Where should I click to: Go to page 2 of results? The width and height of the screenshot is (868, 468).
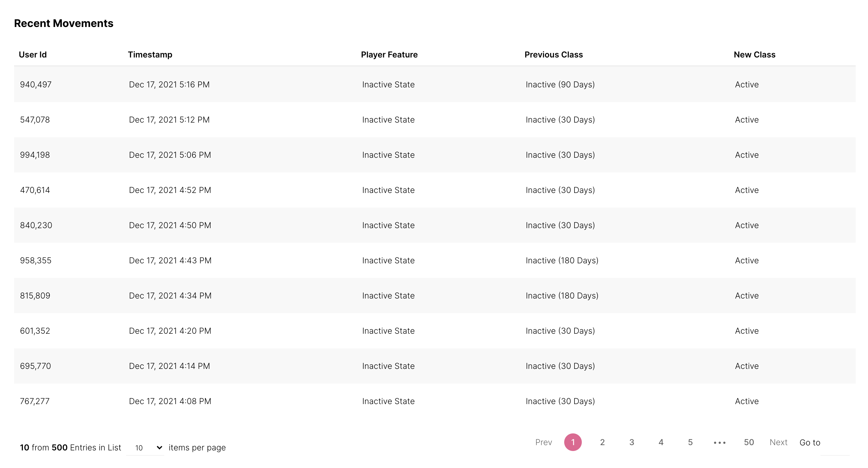[x=602, y=442]
